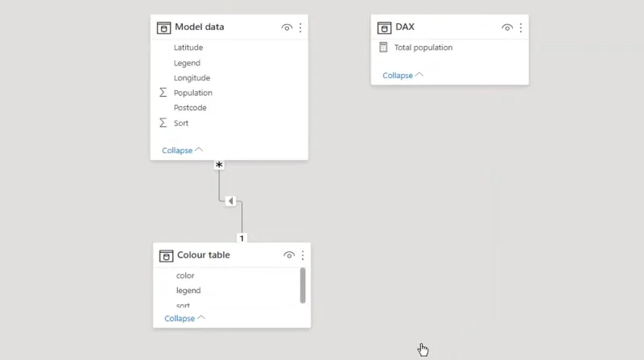Viewport: 644px width, 360px height.
Task: Click the sigma icon beside Population
Action: click(x=163, y=93)
